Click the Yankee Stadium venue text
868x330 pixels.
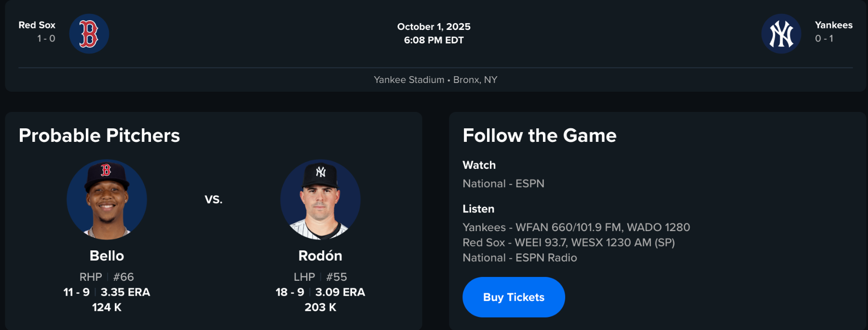pyautogui.click(x=409, y=80)
